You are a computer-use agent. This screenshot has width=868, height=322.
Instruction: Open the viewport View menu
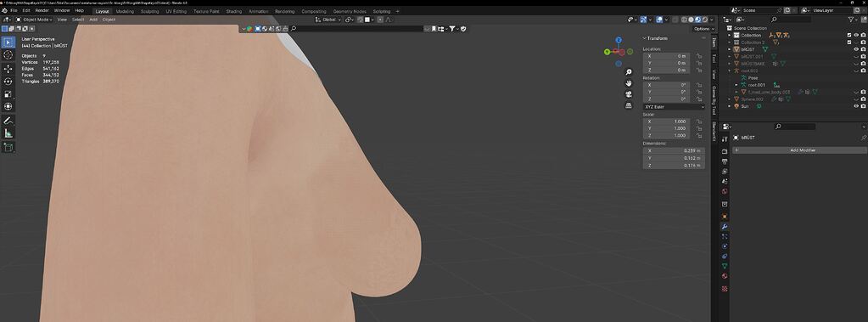62,20
